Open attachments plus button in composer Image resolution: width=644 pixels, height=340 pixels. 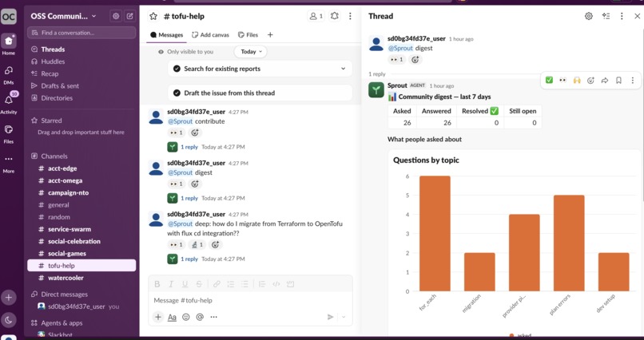pyautogui.click(x=157, y=317)
